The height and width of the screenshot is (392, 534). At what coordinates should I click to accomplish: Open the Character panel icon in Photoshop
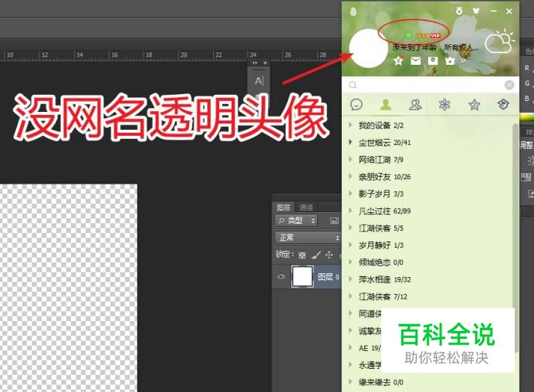coord(259,81)
